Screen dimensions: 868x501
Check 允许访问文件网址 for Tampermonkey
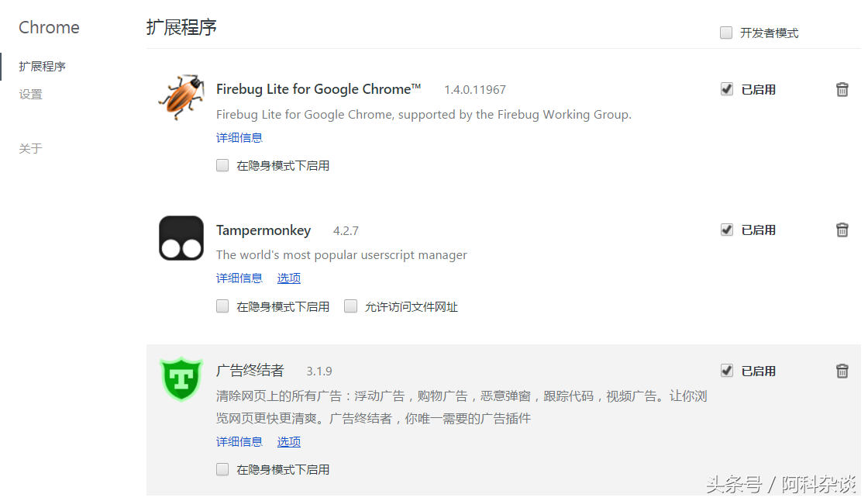click(x=351, y=306)
